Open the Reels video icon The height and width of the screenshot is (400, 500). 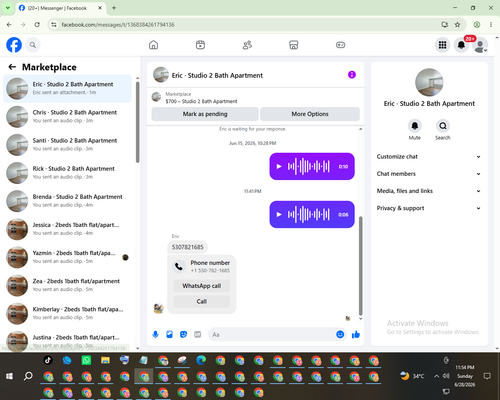[x=200, y=45]
